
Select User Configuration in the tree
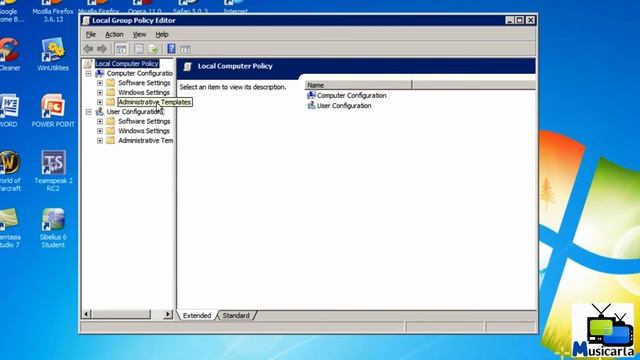point(134,111)
